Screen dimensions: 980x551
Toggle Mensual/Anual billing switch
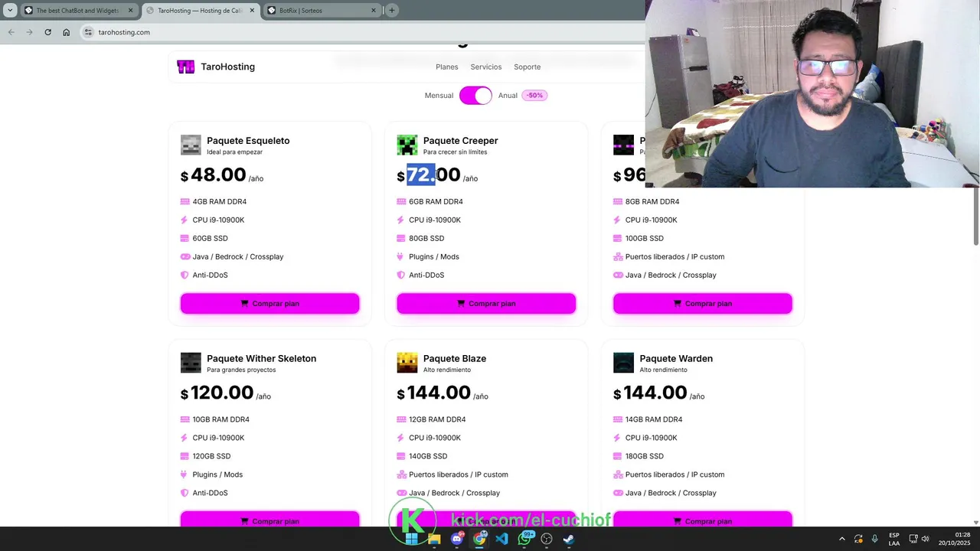475,96
